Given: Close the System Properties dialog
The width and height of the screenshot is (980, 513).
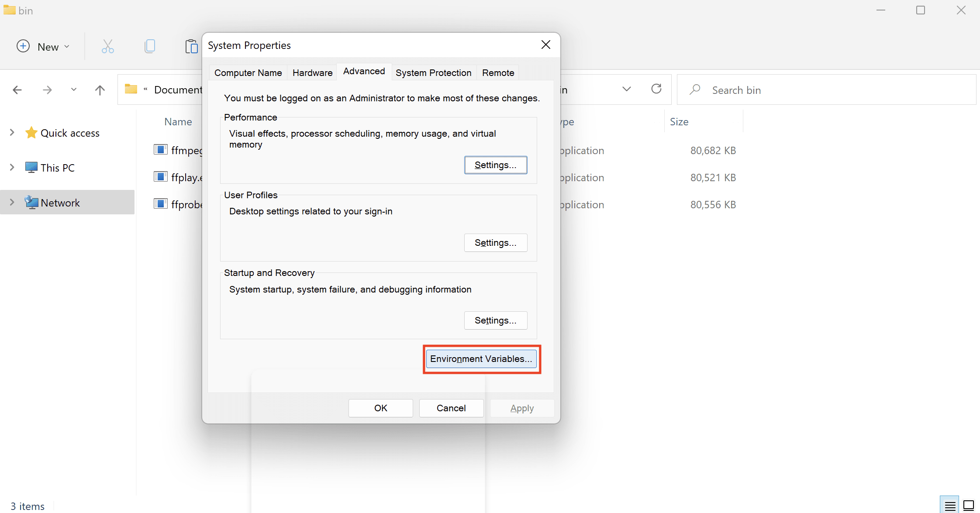Looking at the screenshot, I should pyautogui.click(x=545, y=45).
